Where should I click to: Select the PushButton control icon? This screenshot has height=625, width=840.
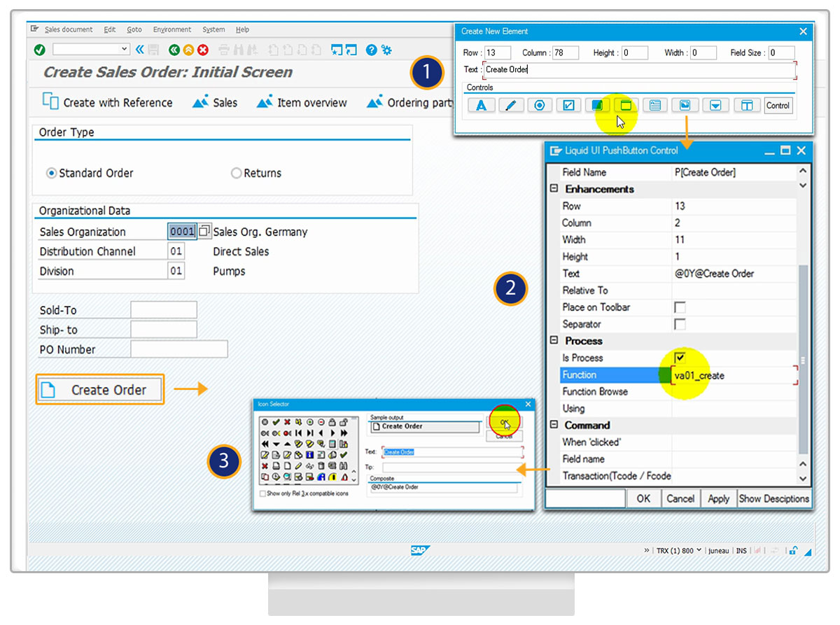(x=625, y=105)
